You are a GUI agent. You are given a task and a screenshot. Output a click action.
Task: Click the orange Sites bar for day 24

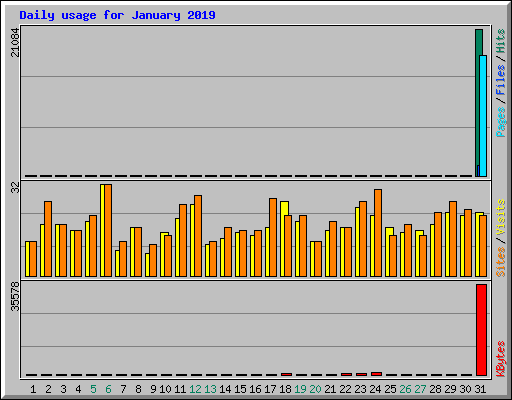378,233
